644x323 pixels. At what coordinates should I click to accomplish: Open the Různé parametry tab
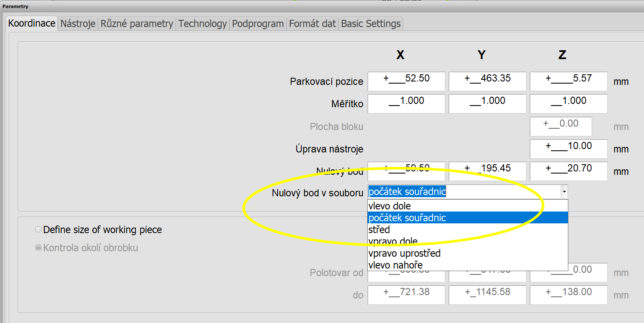point(136,24)
